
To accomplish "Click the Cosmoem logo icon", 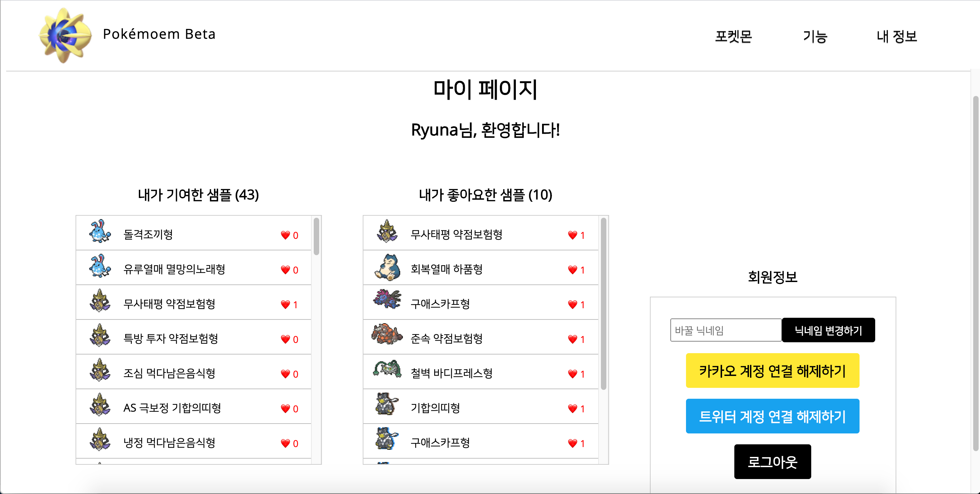I will coord(65,35).
